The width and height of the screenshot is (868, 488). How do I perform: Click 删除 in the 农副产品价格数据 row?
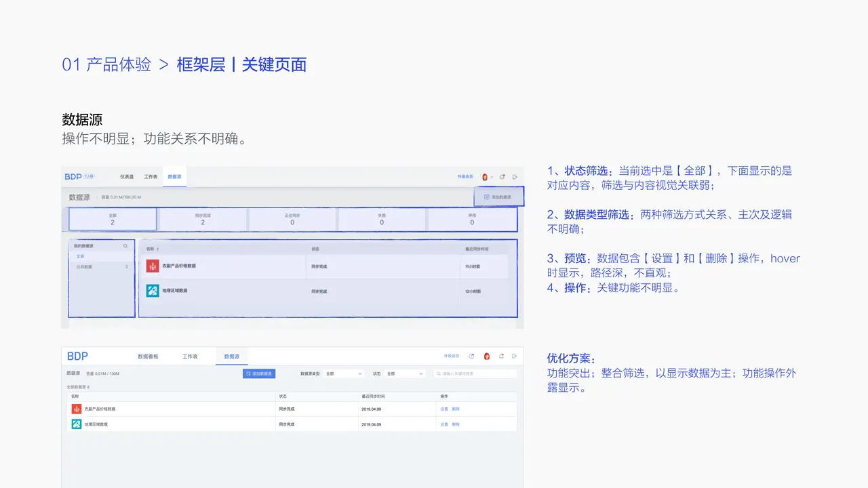tap(456, 409)
